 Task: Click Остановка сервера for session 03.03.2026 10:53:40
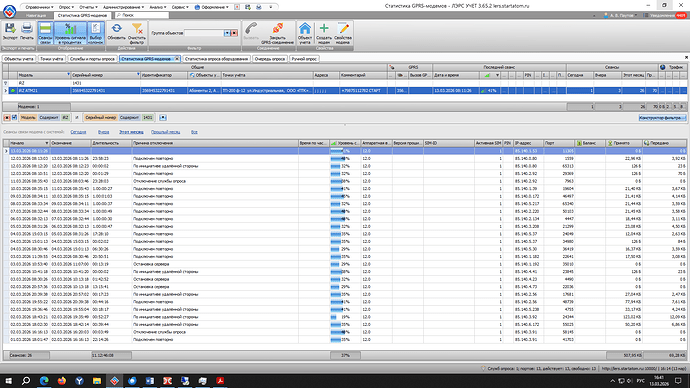[x=151, y=264]
